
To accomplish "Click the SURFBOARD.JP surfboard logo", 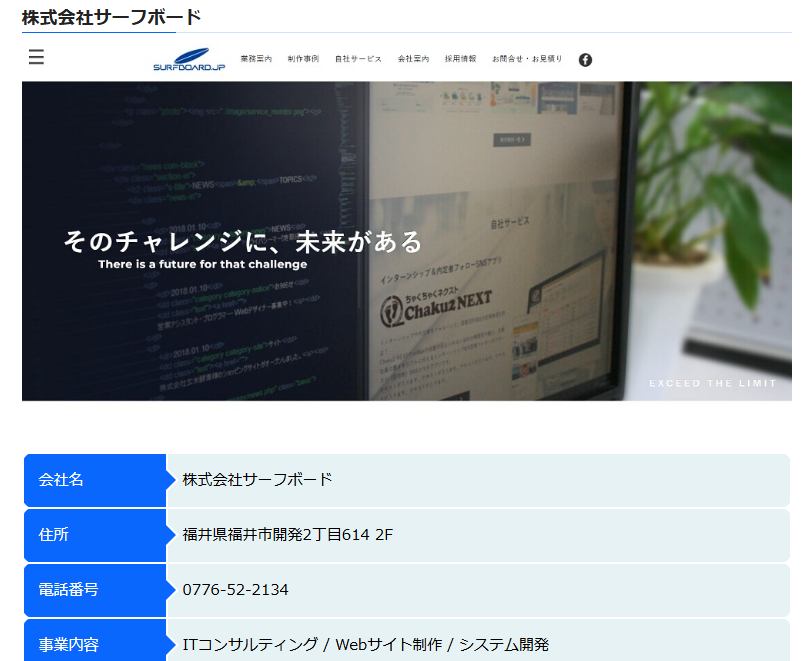I will 189,59.
